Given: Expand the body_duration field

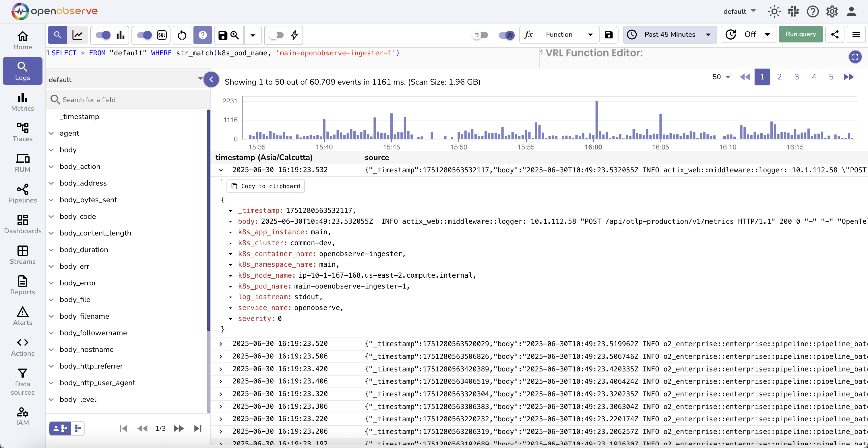Looking at the screenshot, I should (x=52, y=250).
